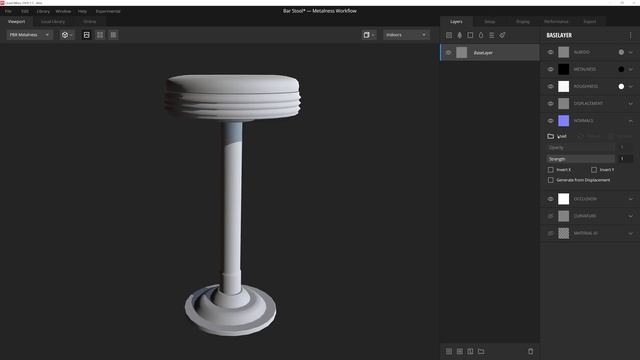Open the BaseLayer panel three-dot options menu
640x360 pixels.
[631, 36]
